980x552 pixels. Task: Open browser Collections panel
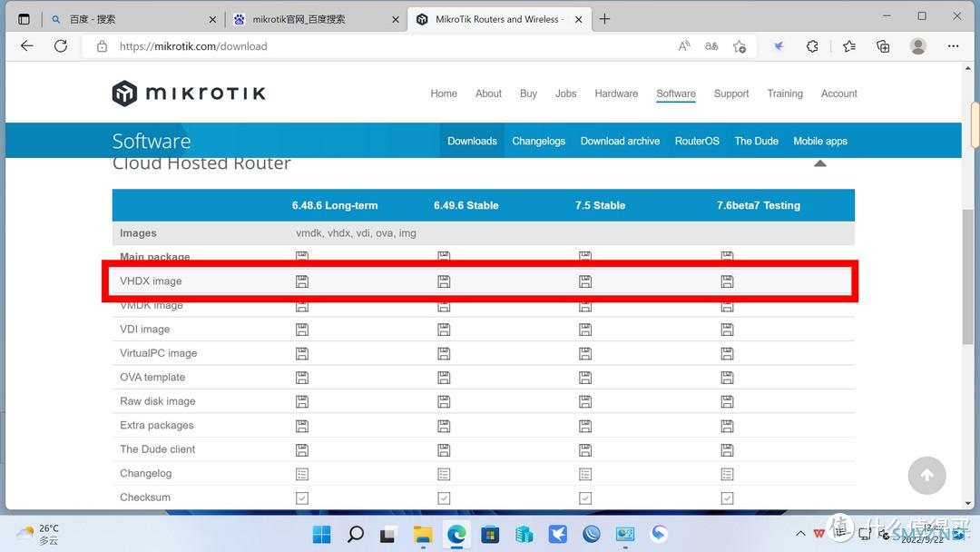[x=883, y=46]
